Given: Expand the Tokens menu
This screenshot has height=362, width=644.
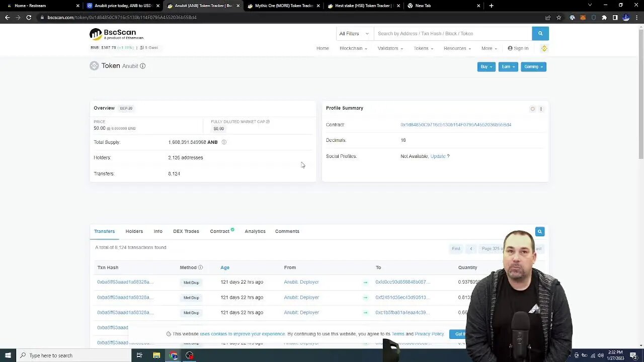Looking at the screenshot, I should click(x=423, y=48).
